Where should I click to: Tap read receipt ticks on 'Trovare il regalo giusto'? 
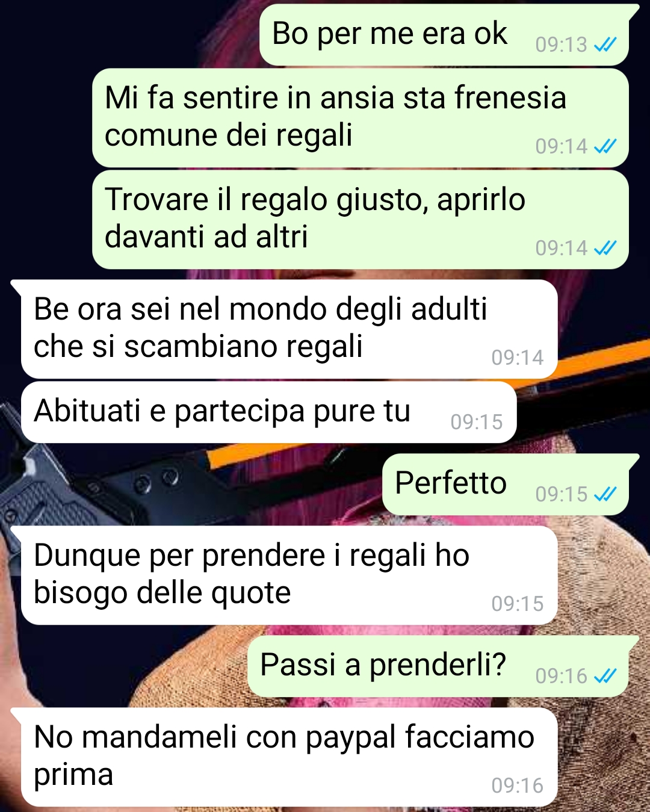605,248
